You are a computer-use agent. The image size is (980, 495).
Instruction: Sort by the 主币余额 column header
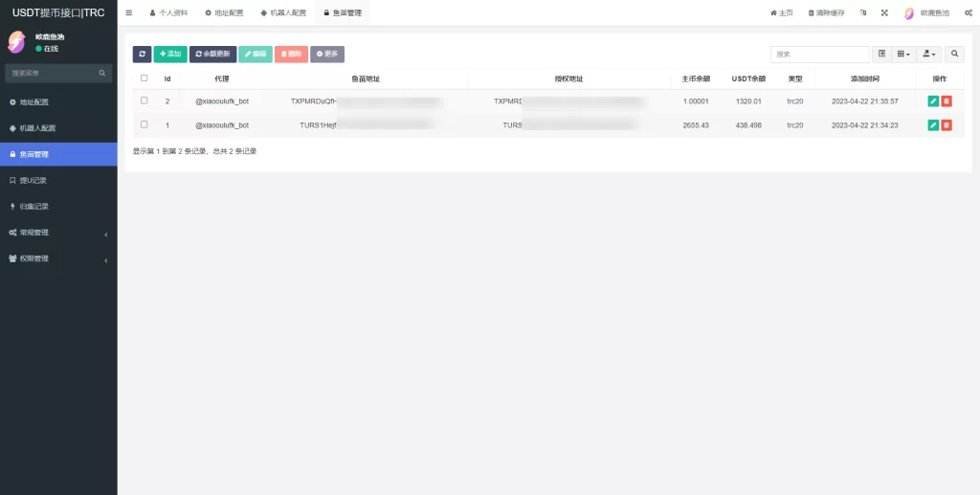coord(696,79)
